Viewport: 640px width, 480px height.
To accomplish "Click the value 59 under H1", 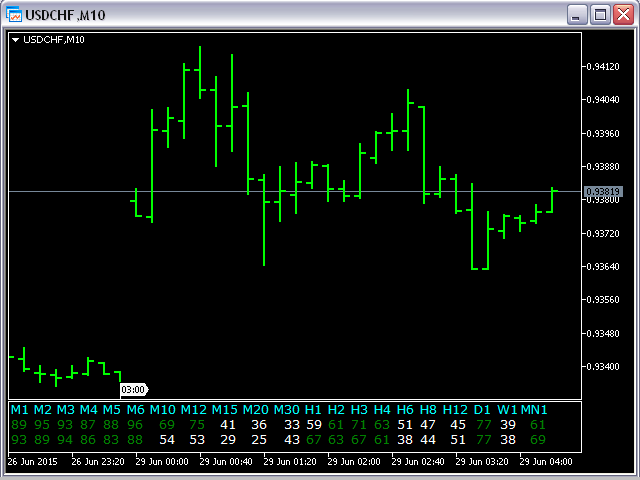I will coord(314,425).
